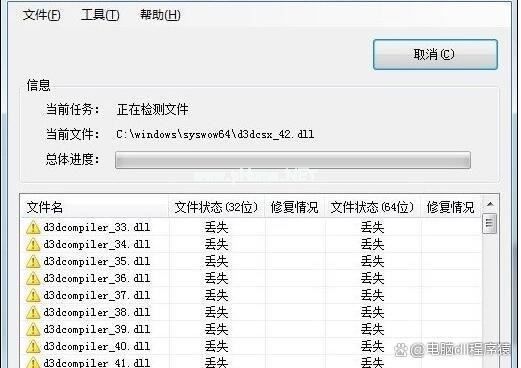Click warning icon beside d3dcompiler_35.dll

point(33,262)
